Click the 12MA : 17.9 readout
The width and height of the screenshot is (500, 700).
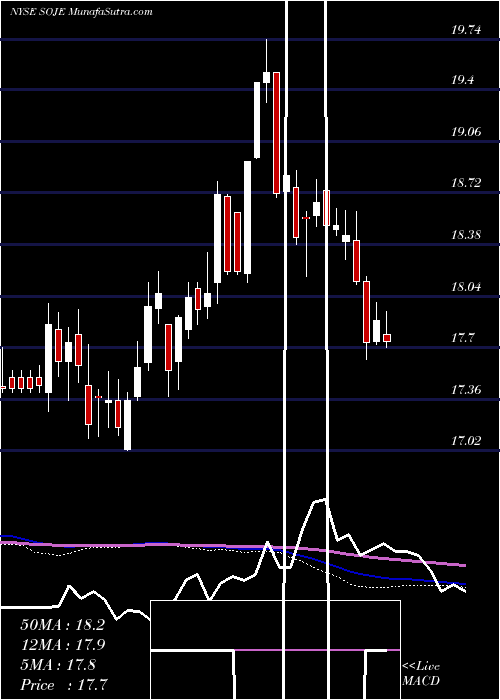(62, 645)
